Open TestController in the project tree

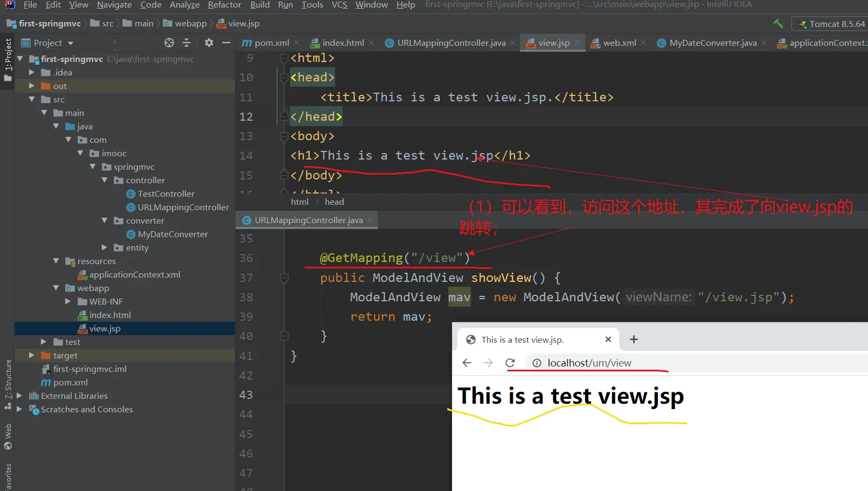pos(165,193)
